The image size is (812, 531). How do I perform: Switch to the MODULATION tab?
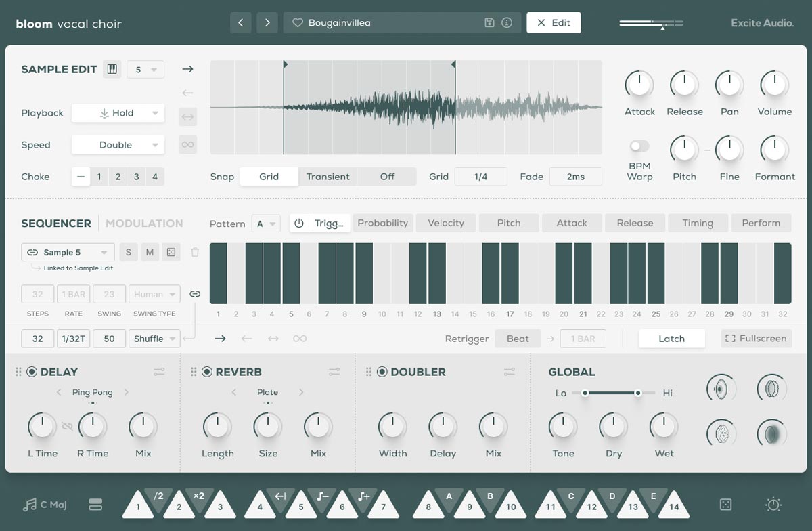click(x=143, y=223)
